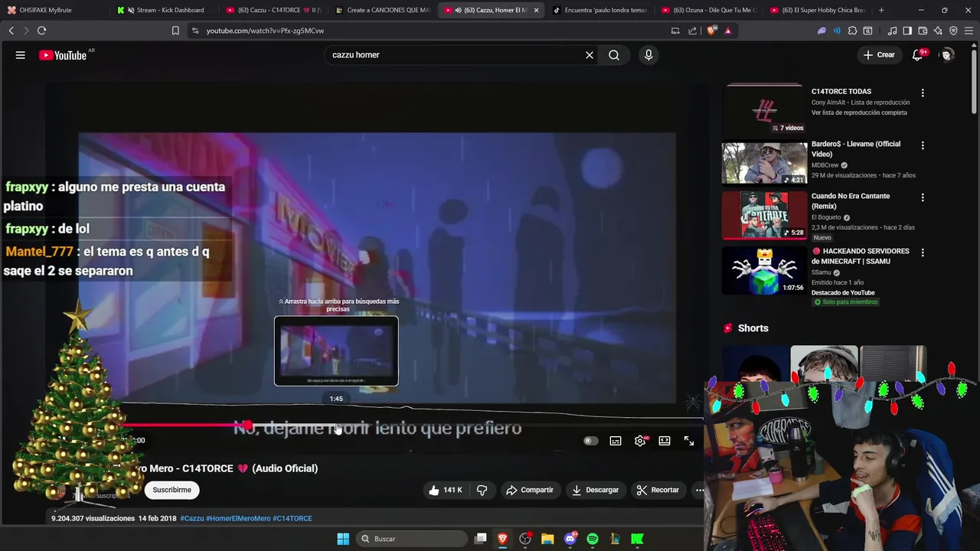This screenshot has width=980, height=551.
Task: Toggle autoplay switch in player
Action: click(x=590, y=441)
